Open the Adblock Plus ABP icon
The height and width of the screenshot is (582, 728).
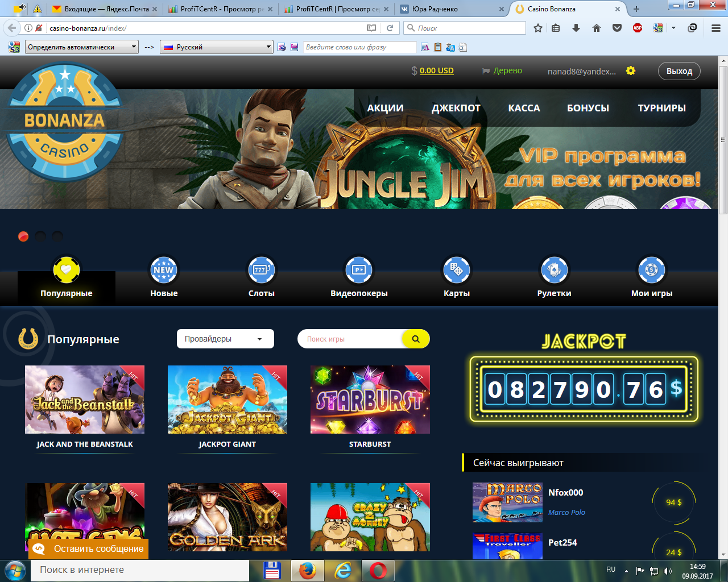click(x=638, y=28)
